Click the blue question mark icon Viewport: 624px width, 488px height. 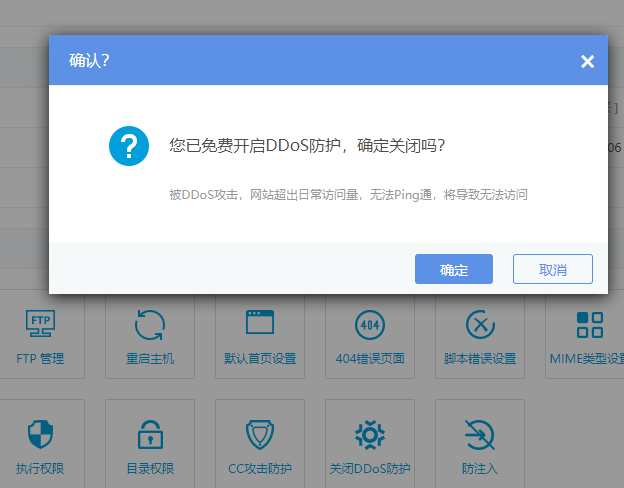(129, 146)
